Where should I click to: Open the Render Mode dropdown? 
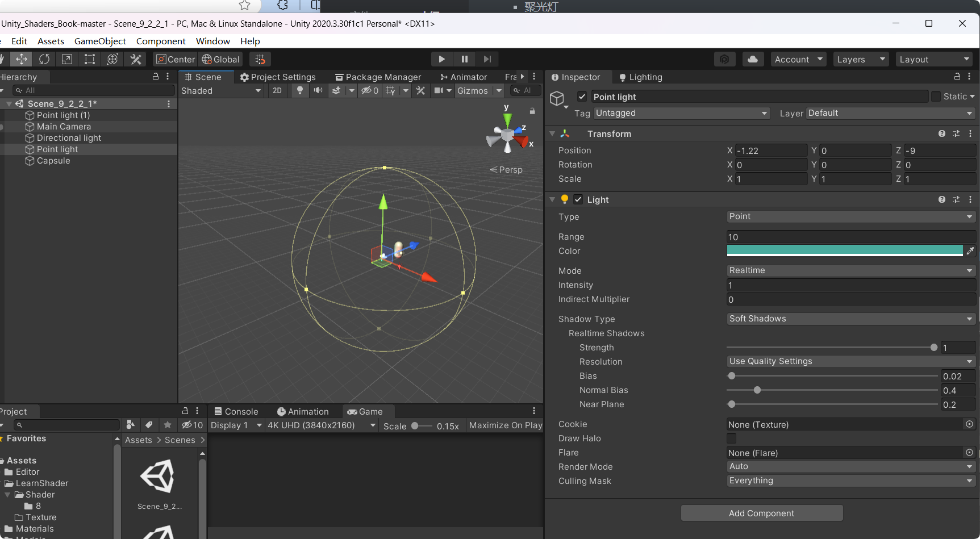(x=851, y=466)
